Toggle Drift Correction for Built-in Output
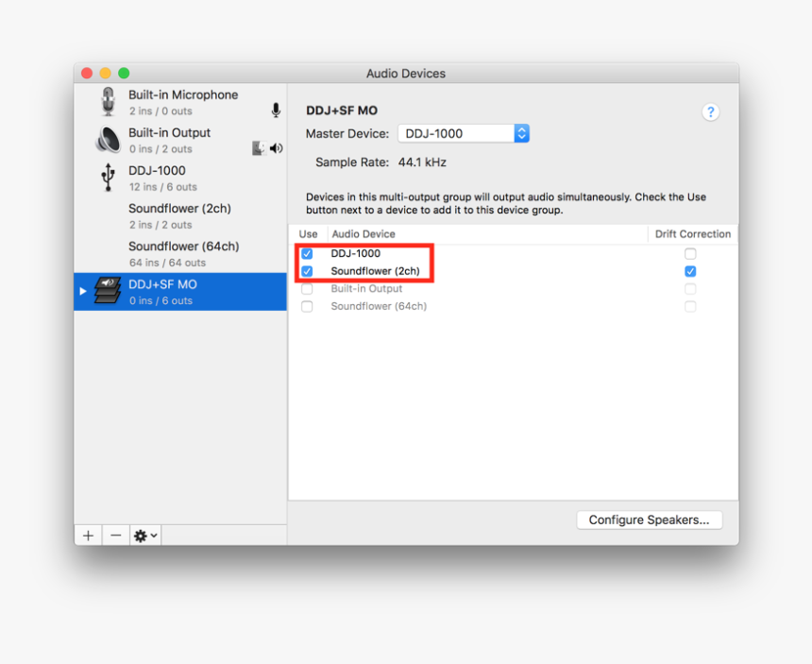Screen dimensions: 812x664 pos(690,288)
